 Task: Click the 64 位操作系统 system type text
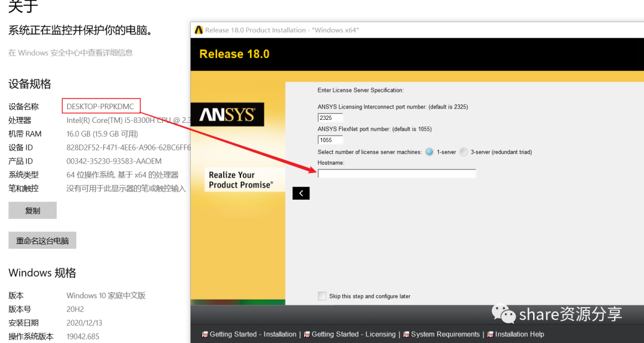click(x=122, y=175)
